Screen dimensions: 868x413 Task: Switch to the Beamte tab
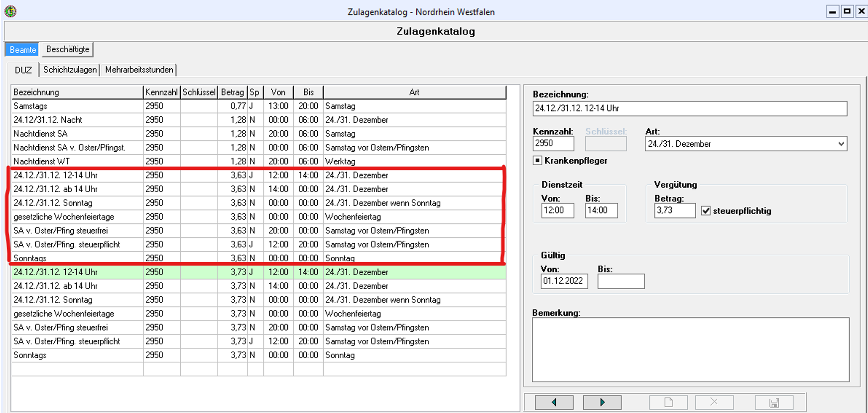point(23,50)
